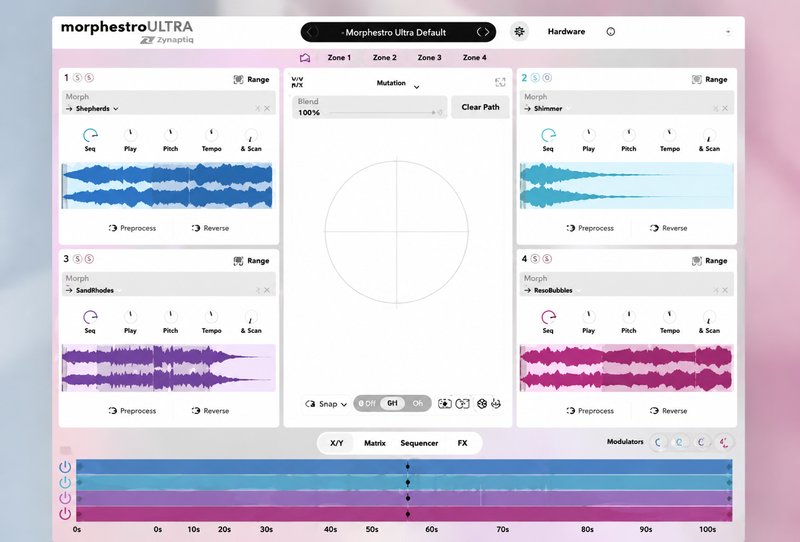Toggle the blue lane power button

pos(65,466)
